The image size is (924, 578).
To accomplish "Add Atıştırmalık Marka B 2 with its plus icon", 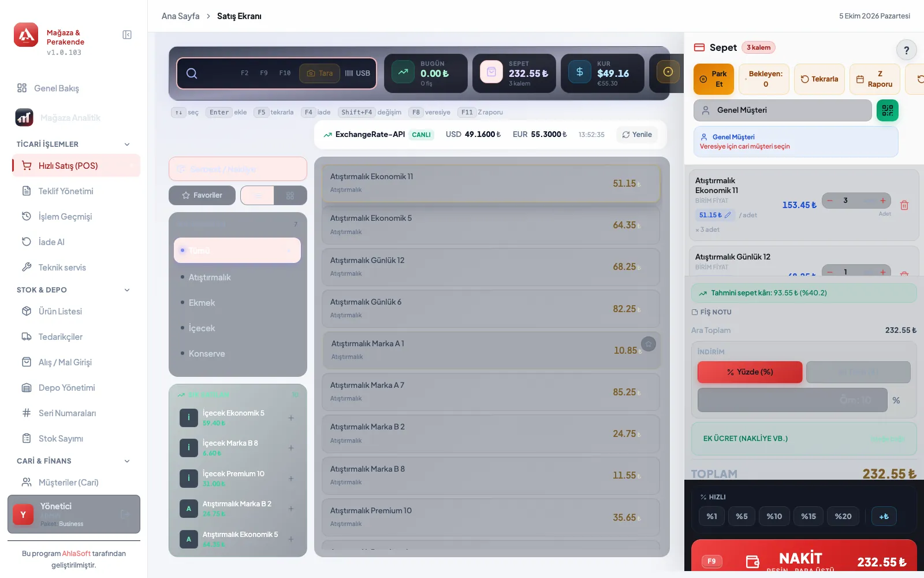I will (x=291, y=509).
